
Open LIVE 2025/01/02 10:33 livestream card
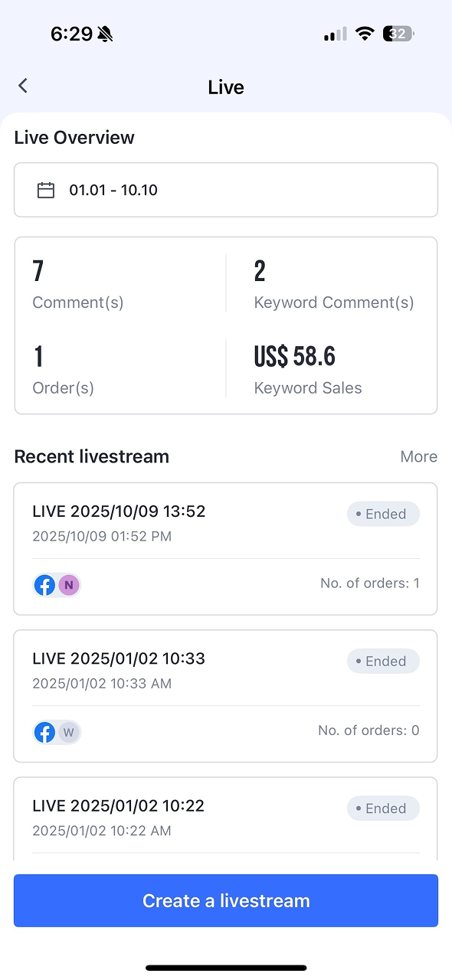pyautogui.click(x=226, y=696)
